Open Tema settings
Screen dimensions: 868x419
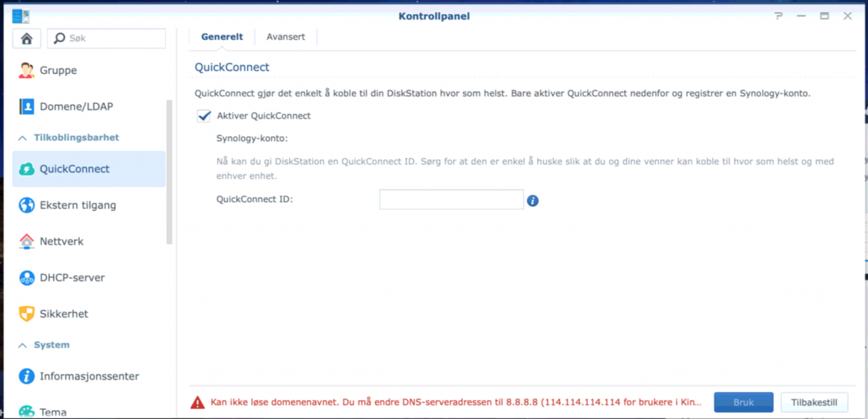pos(89,411)
